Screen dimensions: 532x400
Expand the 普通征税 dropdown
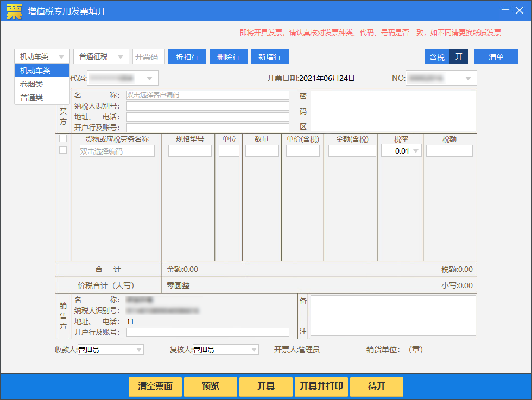(x=101, y=57)
